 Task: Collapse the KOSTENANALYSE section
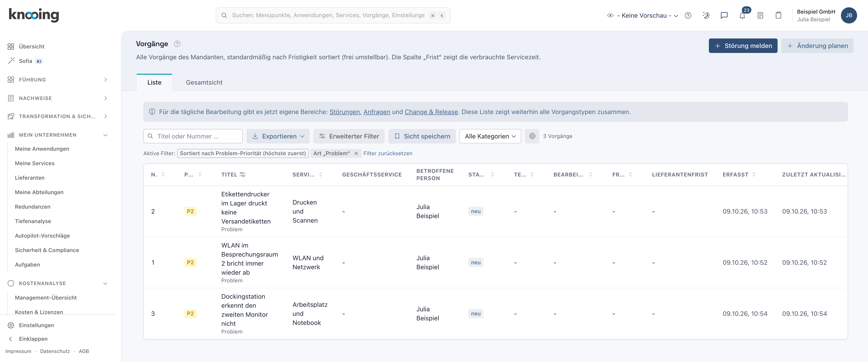58,283
